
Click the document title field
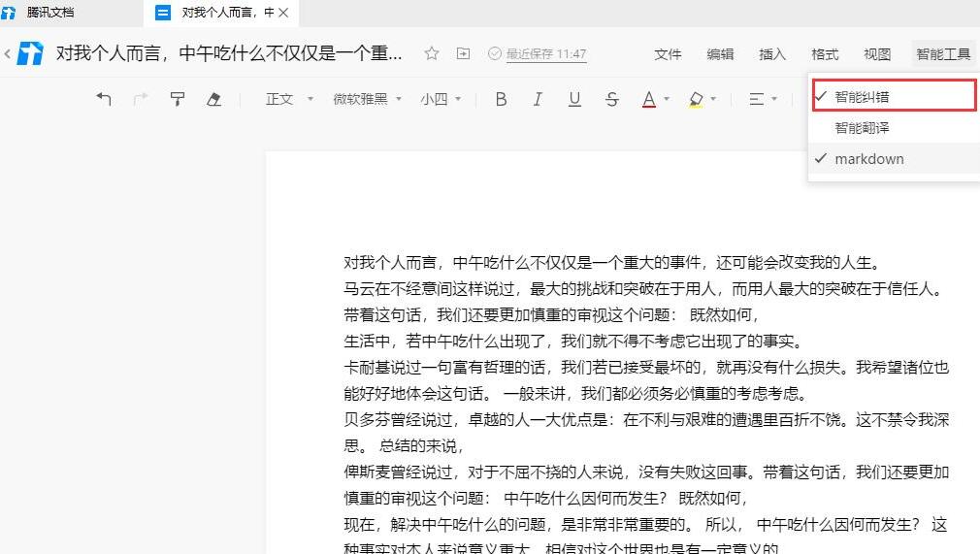[229, 53]
